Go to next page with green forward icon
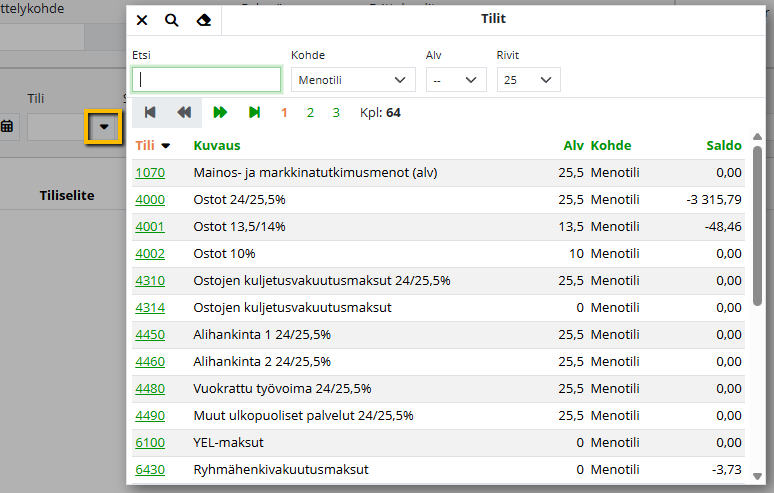Screen dimensions: 774x493 point(220,113)
